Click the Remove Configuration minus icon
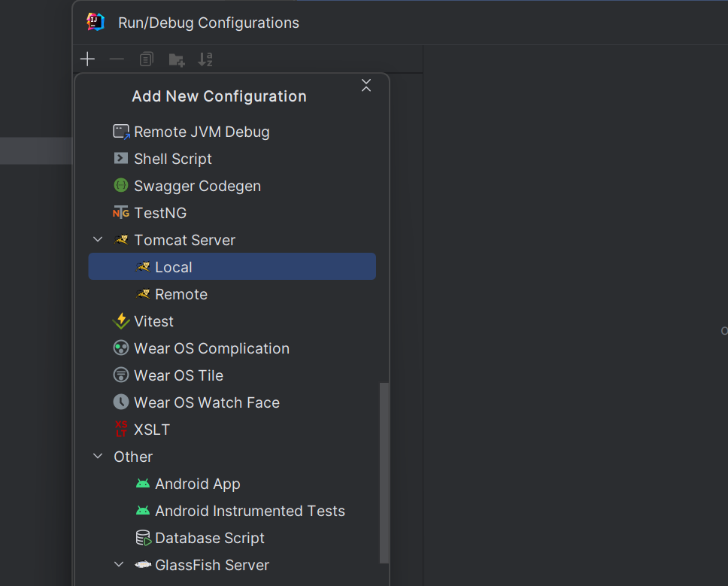Image resolution: width=728 pixels, height=586 pixels. click(x=117, y=59)
